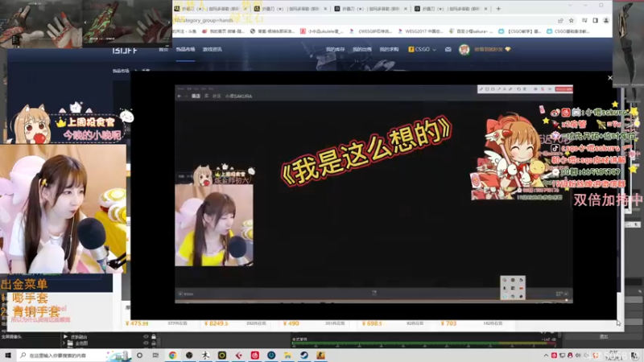Open the Chrome profile avatar icon
The width and height of the screenshot is (644, 362).
pos(606,20)
